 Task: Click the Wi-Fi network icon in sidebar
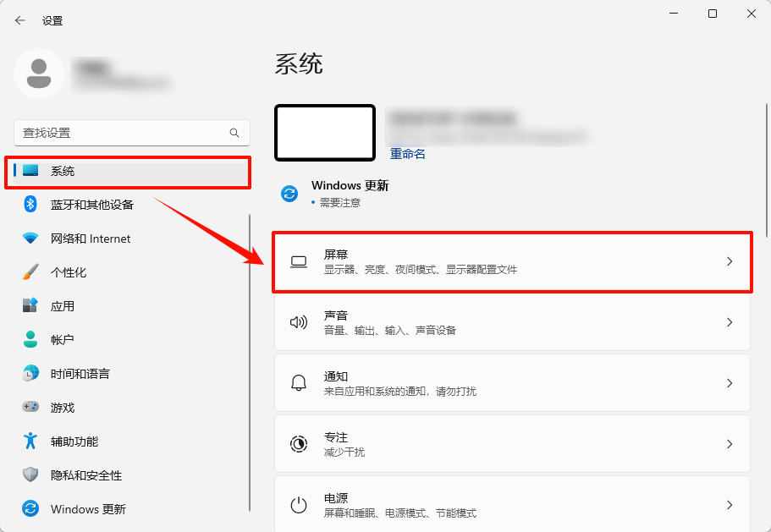click(x=30, y=239)
